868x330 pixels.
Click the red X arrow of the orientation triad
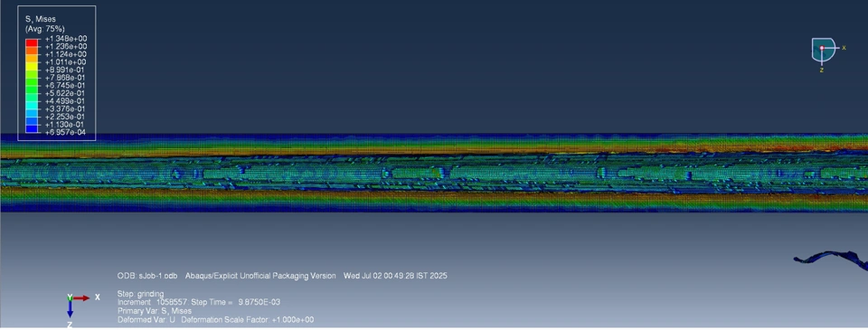81,297
